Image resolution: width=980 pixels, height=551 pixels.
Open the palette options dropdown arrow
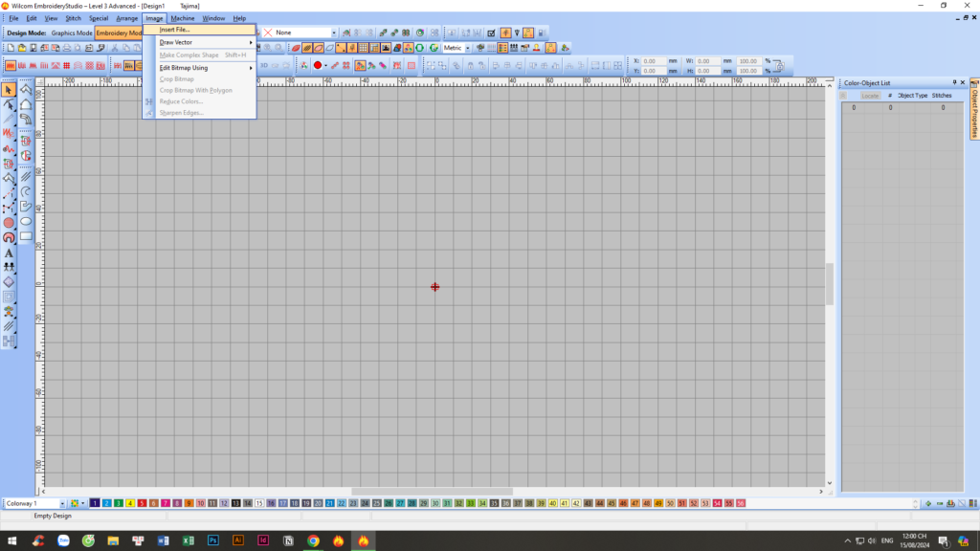[82, 503]
